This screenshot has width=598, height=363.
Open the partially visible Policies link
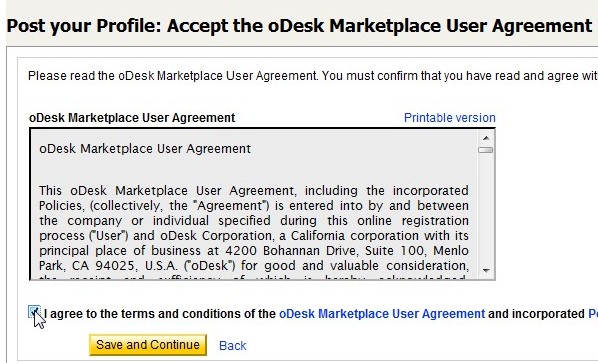click(x=593, y=314)
